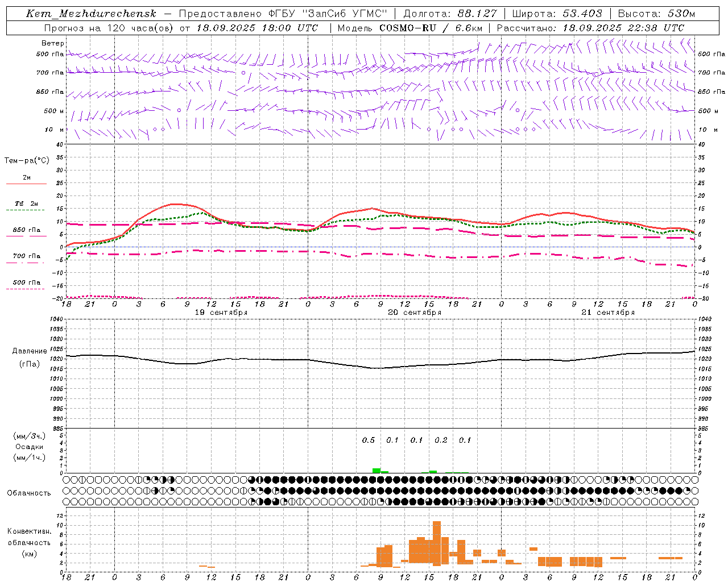Click the computed time 18.09.2025 22:38 UTC
728x582 pixels.
[623, 28]
